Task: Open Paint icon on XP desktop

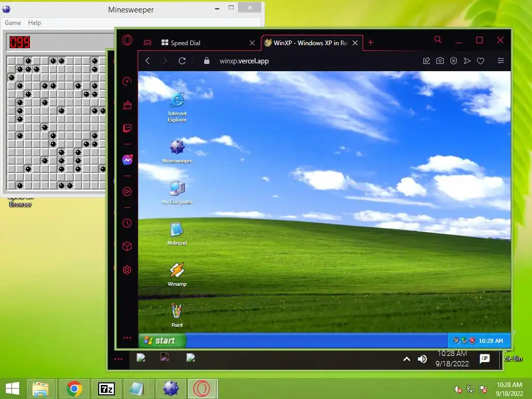Action: click(177, 315)
